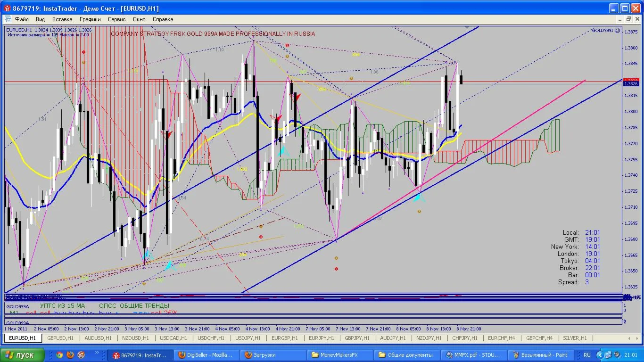Screen dimensions: 644x362
Task: Click the RU language indicator
Action: click(x=587, y=355)
